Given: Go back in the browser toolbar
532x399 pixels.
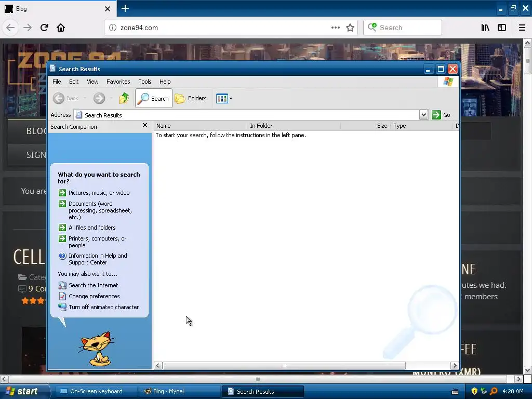Looking at the screenshot, I should click(x=10, y=28).
